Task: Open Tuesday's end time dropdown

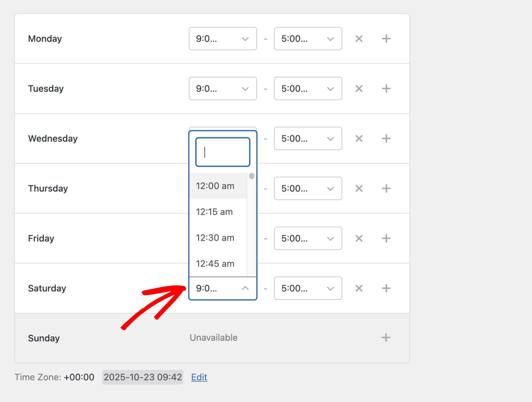Action: point(308,89)
